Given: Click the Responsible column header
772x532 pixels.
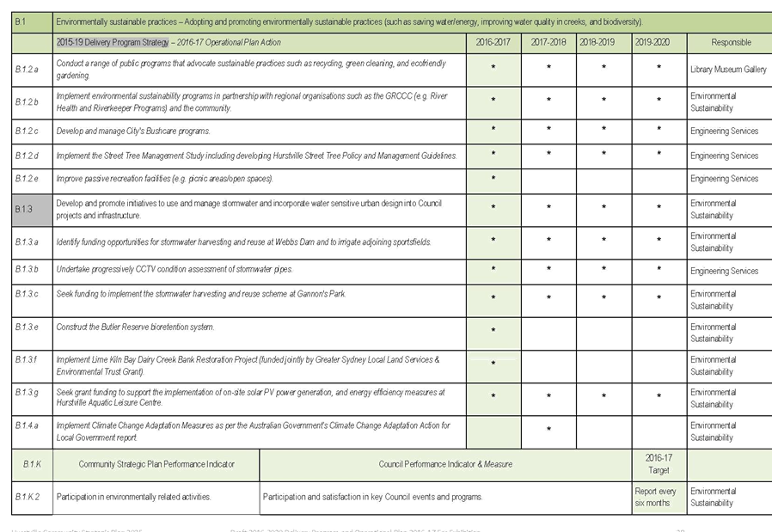Looking at the screenshot, I should click(x=731, y=42).
